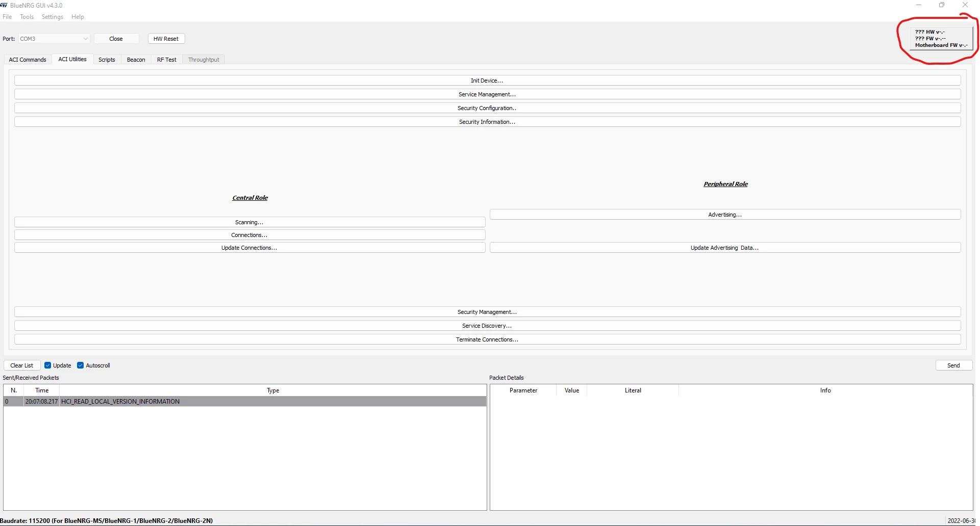Viewport: 980px width, 526px height.
Task: Toggle the Update checkbox
Action: point(47,365)
